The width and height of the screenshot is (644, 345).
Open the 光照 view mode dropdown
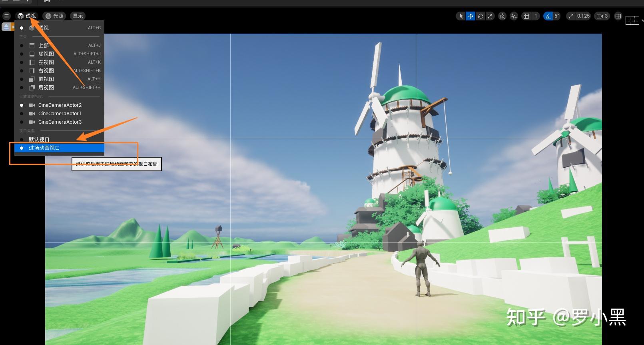click(55, 16)
